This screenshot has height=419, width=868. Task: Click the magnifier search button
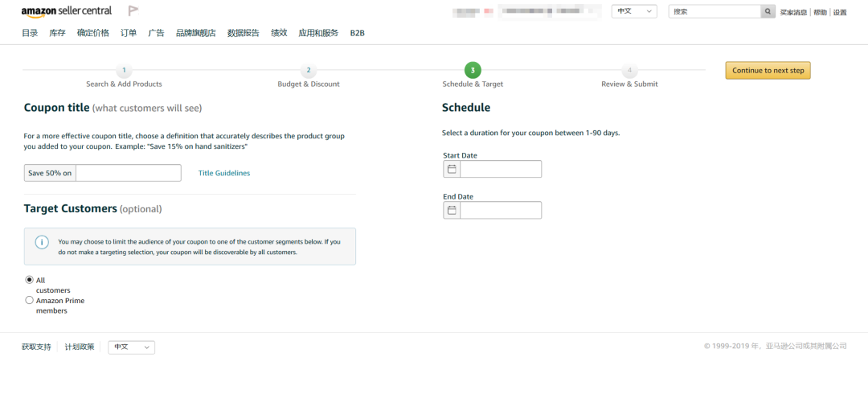point(768,12)
